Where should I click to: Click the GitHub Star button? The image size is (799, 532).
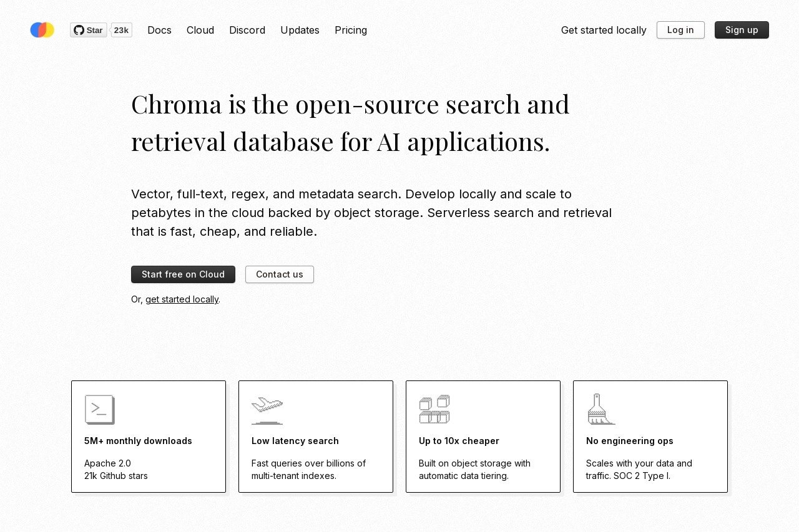coord(89,30)
